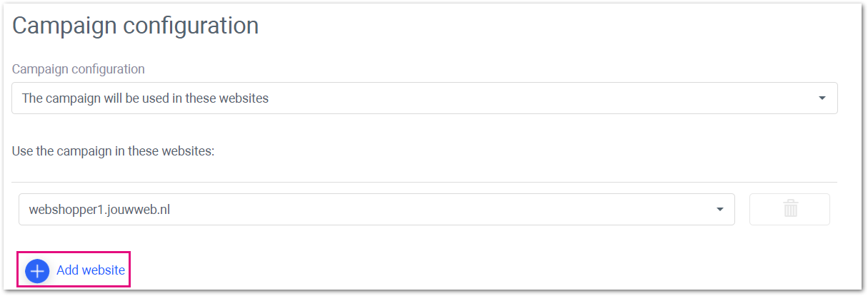Click the white plus sign inside the blue circle
Screen dimensions: 868x296
tap(37, 271)
